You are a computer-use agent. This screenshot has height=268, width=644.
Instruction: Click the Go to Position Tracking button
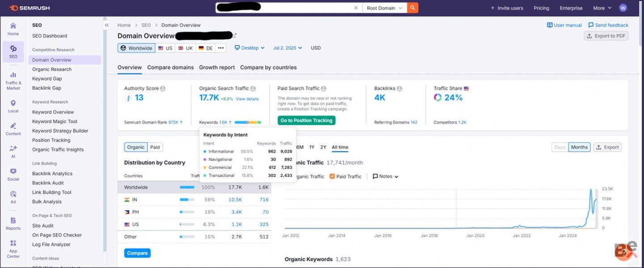point(306,121)
